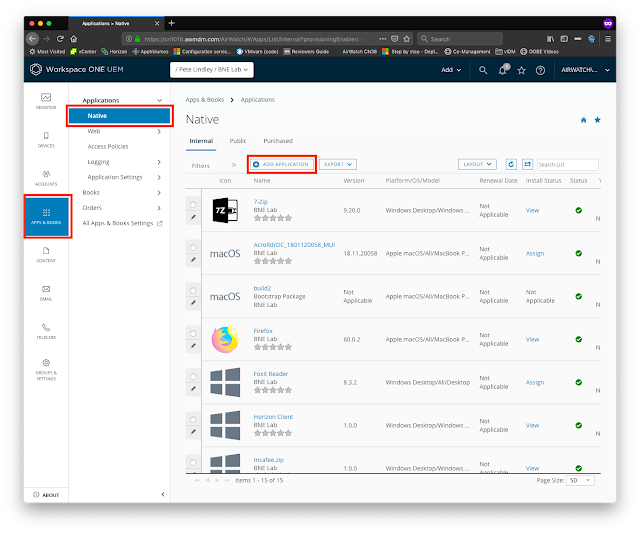This screenshot has height=534, width=640.
Task: Switch to the Internal tab
Action: [201, 141]
